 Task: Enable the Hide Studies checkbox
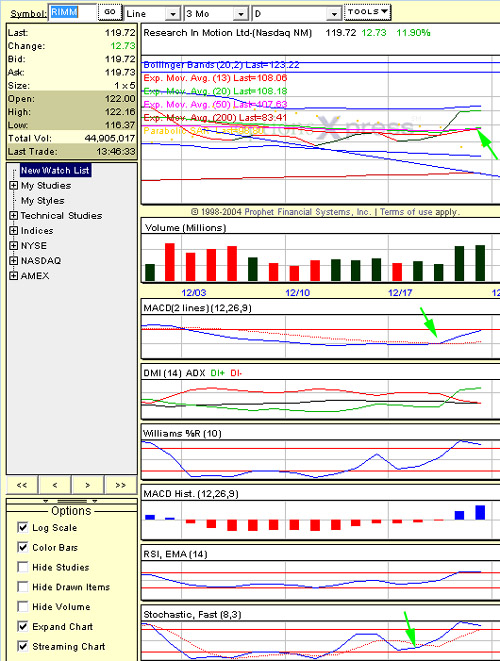[x=23, y=567]
